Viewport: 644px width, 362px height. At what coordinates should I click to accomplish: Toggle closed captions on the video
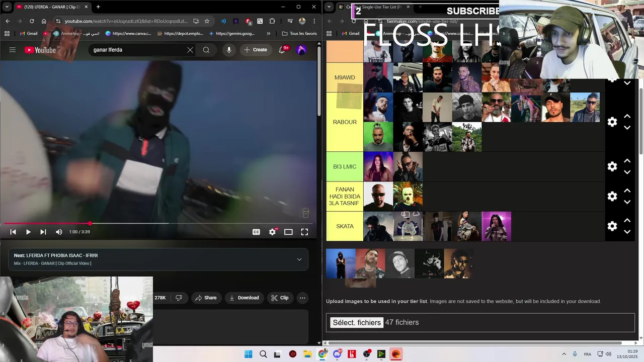coord(256,232)
